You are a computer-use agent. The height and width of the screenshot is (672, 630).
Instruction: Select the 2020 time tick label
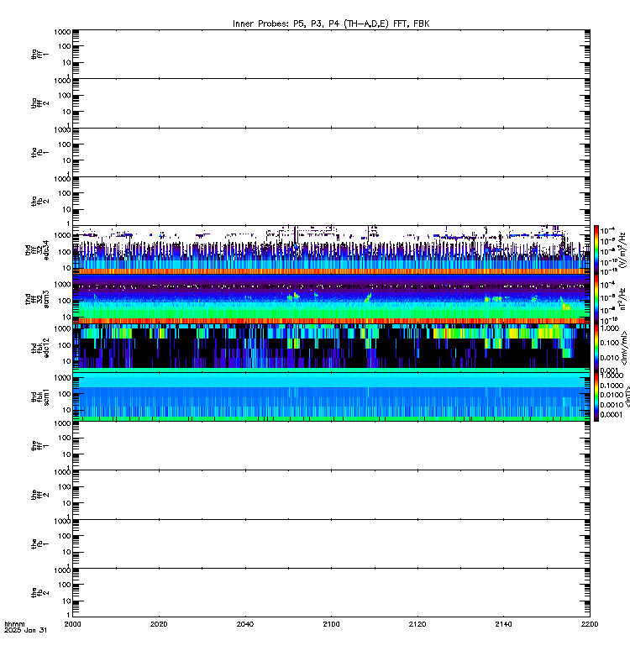pos(159,624)
